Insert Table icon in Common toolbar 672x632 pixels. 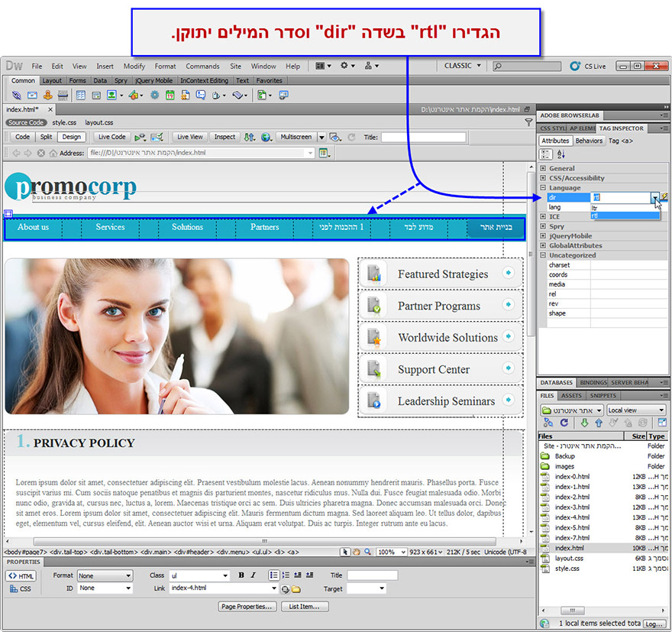tap(81, 96)
